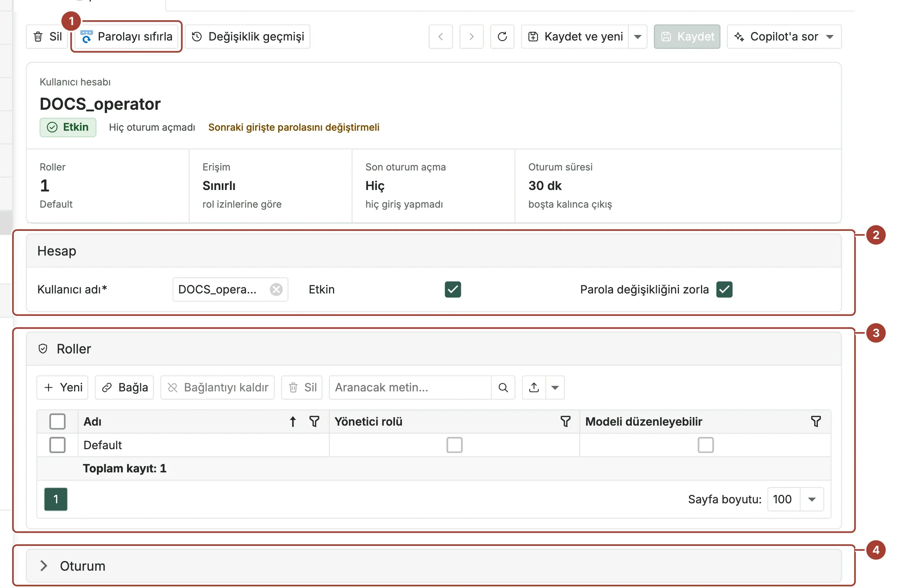
Task: Click page 1 pagination button
Action: tap(56, 500)
